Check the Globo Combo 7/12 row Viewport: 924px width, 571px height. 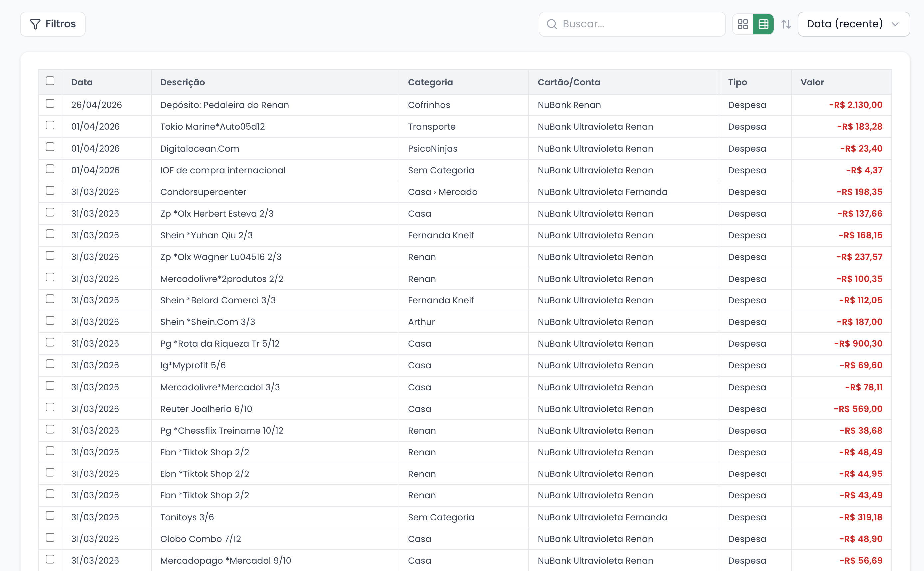click(x=50, y=537)
